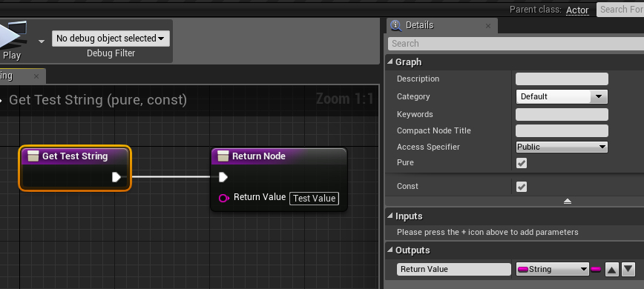Move Return Value output up

[611, 270]
